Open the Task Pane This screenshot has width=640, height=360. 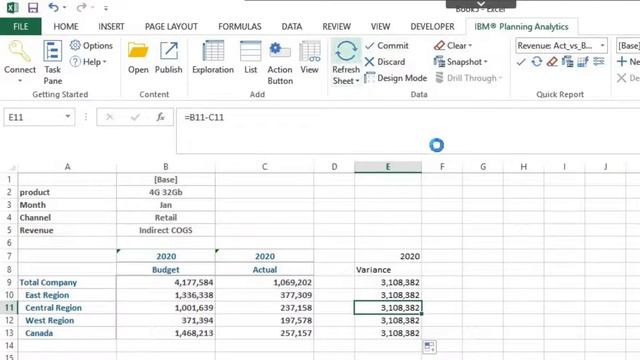tap(53, 62)
